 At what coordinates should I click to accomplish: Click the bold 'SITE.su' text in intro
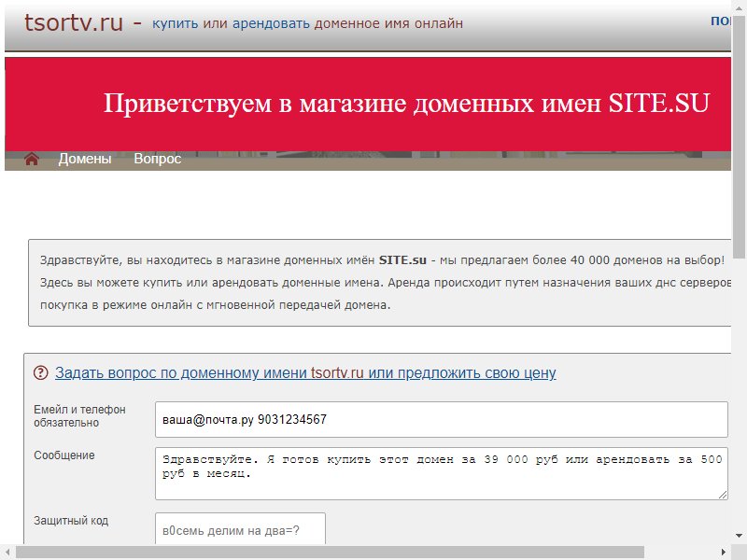coord(402,260)
